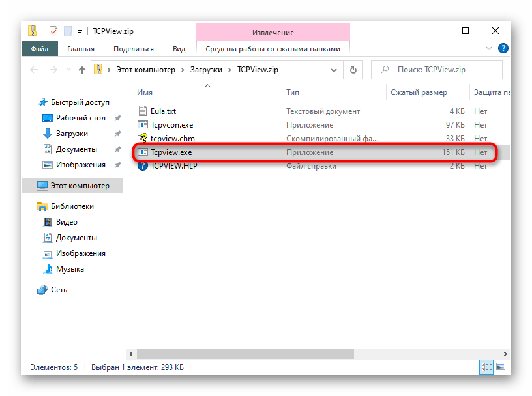Viewport: 532px width, 396px height.
Task: Open the Извлечение contextual tab
Action: (x=273, y=33)
